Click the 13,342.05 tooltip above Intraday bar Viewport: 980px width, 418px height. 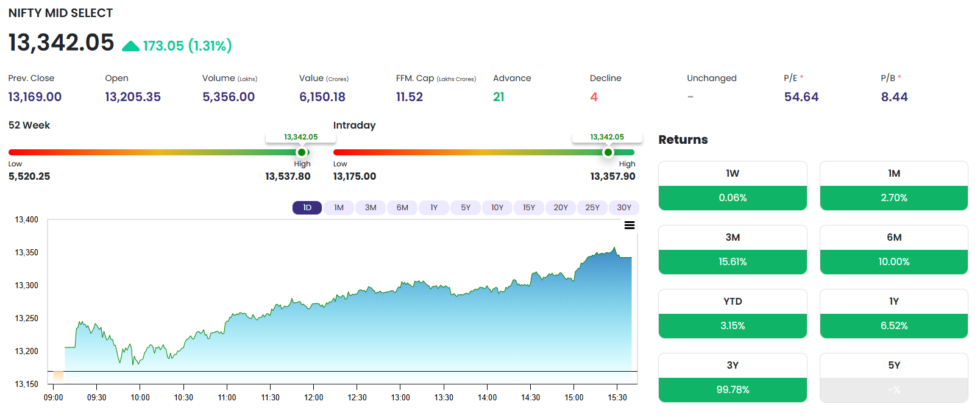[607, 137]
